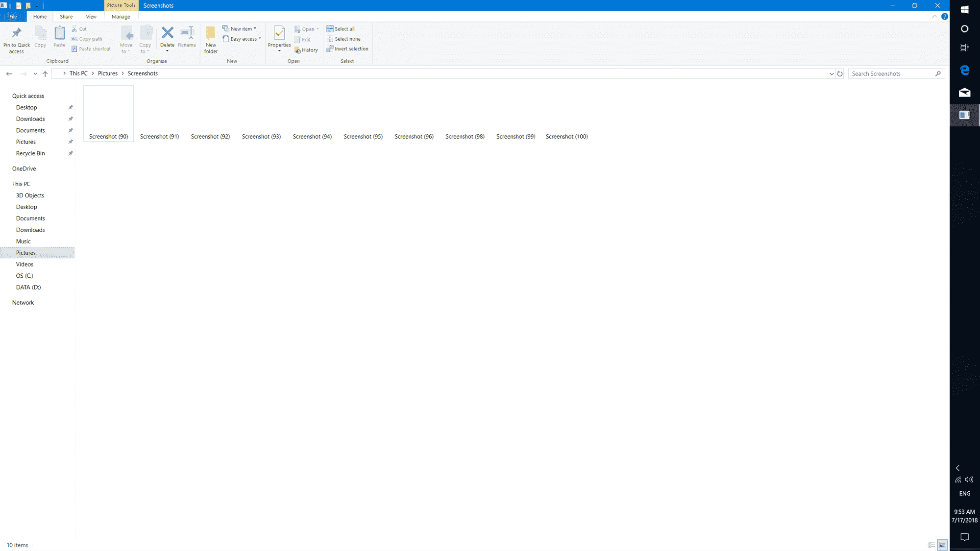
Task: Switch to the View tab
Action: click(91, 17)
